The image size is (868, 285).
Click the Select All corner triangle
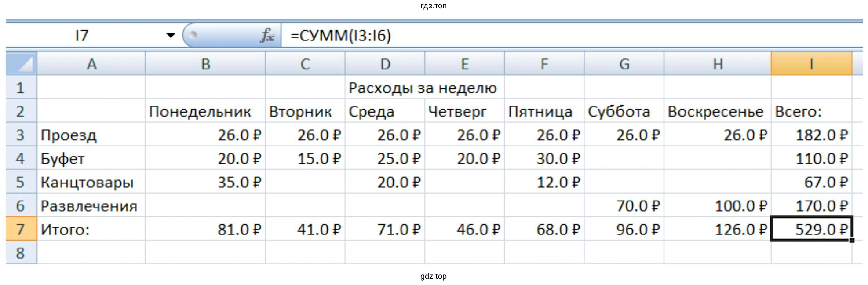[x=21, y=64]
